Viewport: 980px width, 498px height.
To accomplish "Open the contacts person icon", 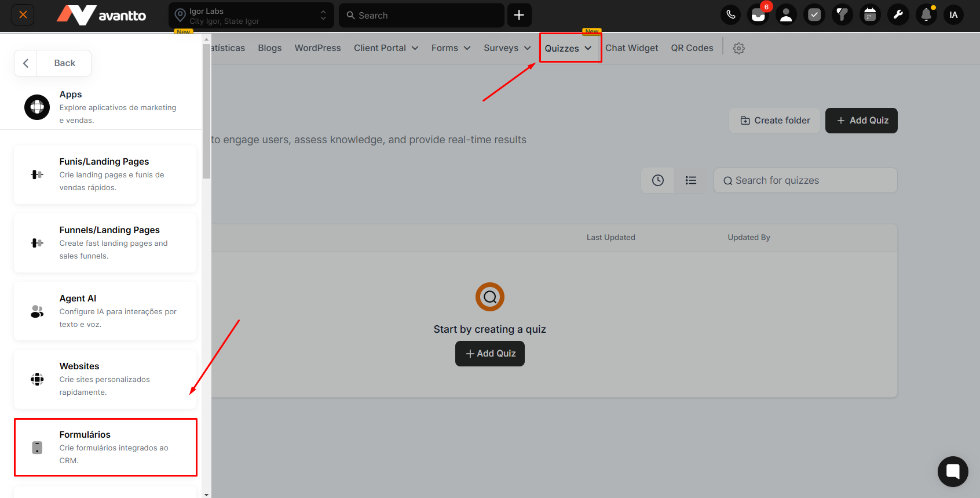I will (x=787, y=15).
